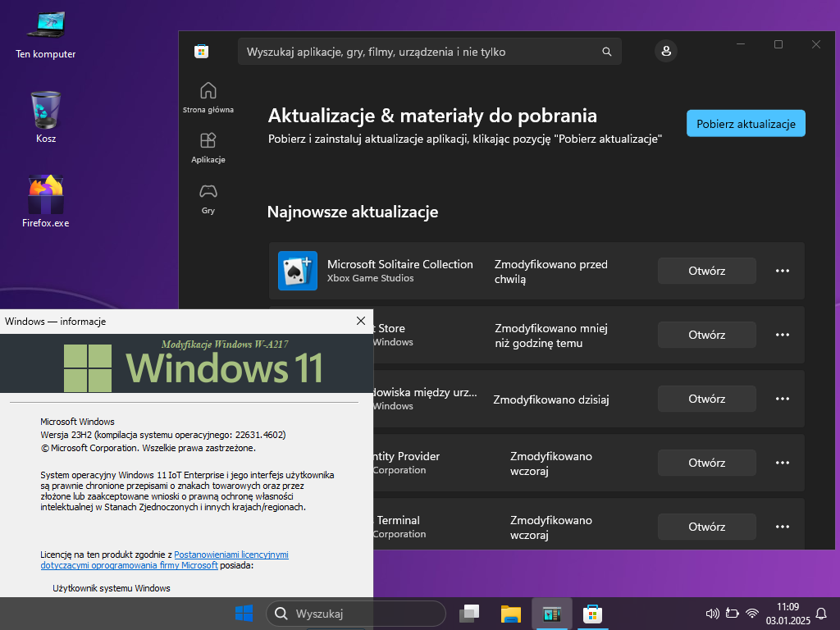Click the volume speaker tray icon
Image resolution: width=840 pixels, height=630 pixels.
point(711,614)
